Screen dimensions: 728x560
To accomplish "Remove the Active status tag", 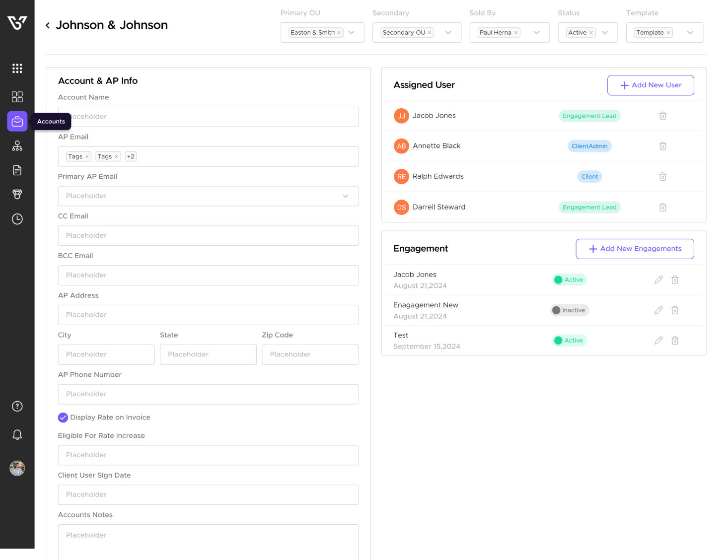I will coord(591,33).
